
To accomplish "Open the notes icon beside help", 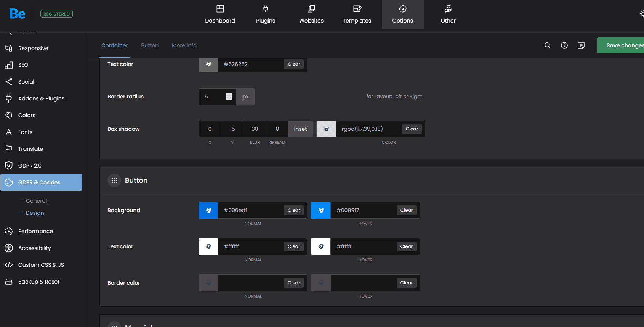I will click(x=581, y=45).
